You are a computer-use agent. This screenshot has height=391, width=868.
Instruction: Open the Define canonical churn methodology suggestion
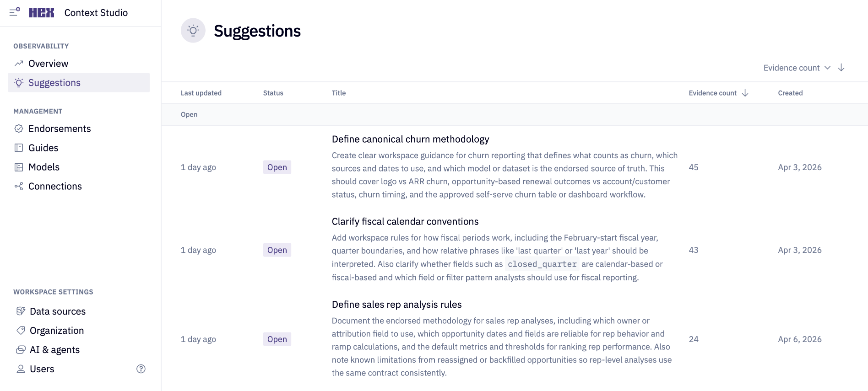pos(410,139)
